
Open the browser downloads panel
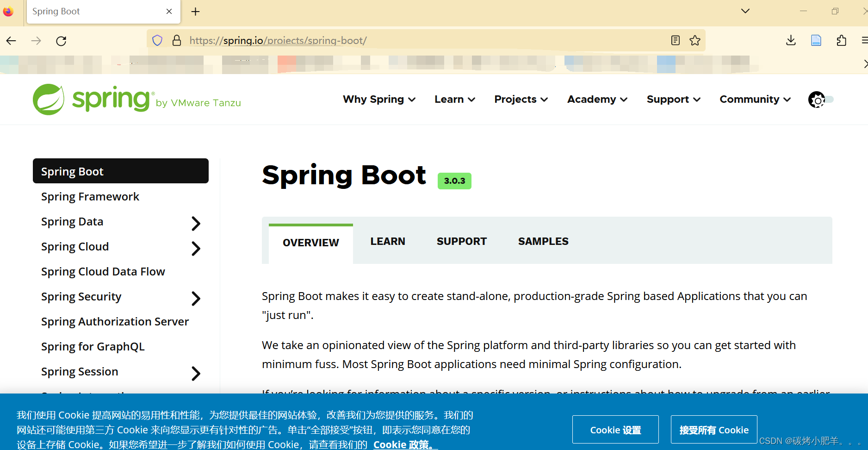[791, 41]
